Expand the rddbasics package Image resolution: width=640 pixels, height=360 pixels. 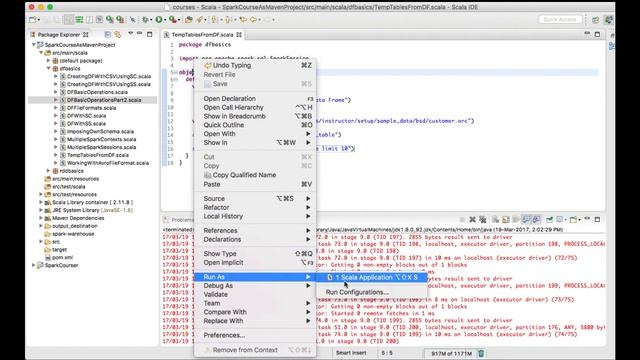click(x=49, y=171)
